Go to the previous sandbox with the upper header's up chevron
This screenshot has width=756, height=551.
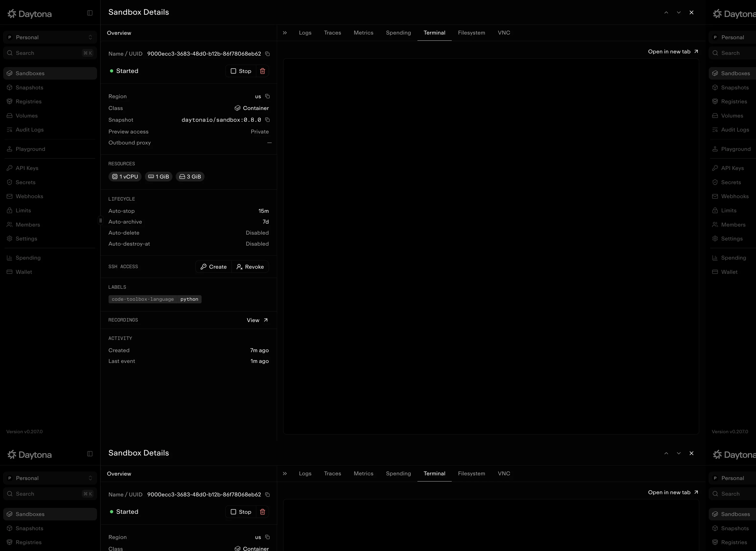[x=666, y=13]
